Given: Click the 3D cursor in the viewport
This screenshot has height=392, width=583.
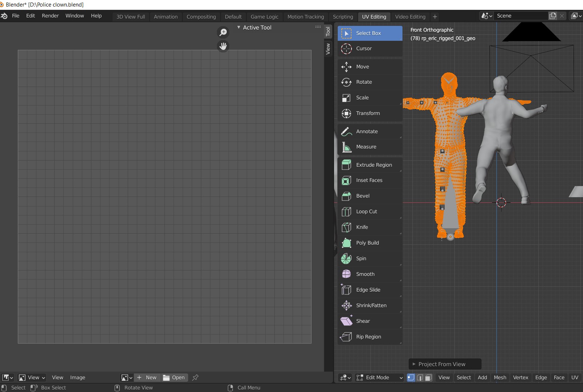Looking at the screenshot, I should [x=501, y=203].
